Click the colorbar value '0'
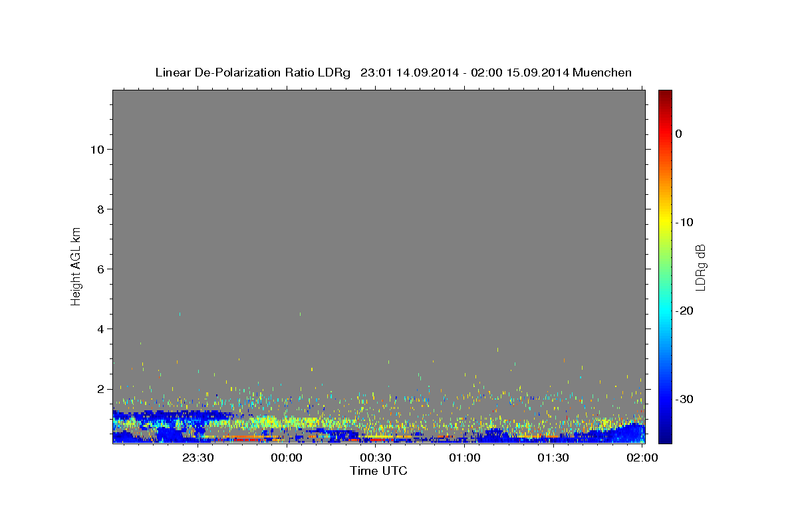This screenshot has width=798, height=532. click(x=678, y=134)
